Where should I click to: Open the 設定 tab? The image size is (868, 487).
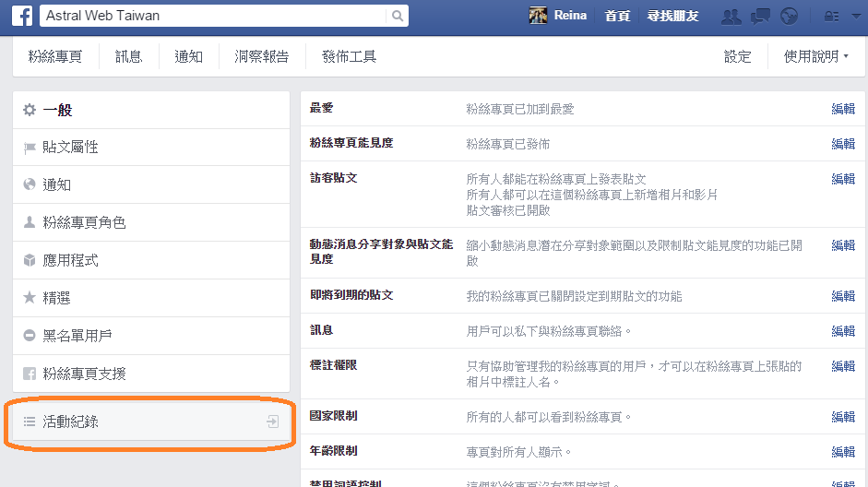[737, 56]
